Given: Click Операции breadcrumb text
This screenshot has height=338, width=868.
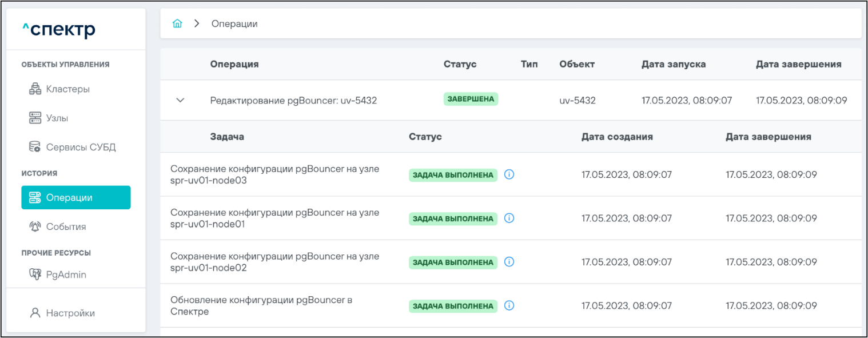Looking at the screenshot, I should (234, 23).
